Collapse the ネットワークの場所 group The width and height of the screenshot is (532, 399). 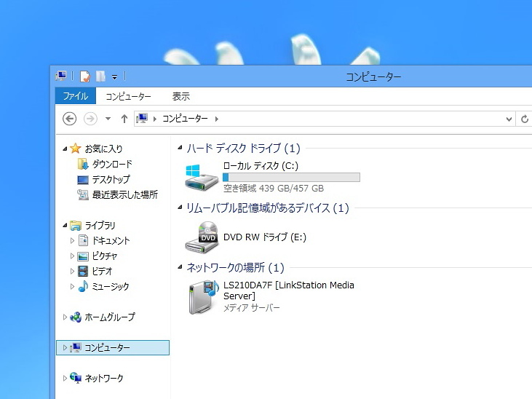(x=180, y=267)
